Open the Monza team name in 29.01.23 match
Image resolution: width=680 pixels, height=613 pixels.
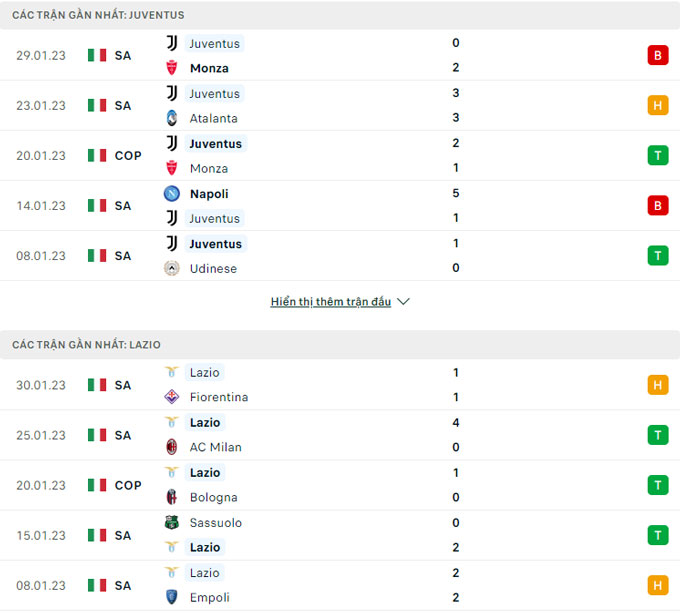[x=209, y=68]
